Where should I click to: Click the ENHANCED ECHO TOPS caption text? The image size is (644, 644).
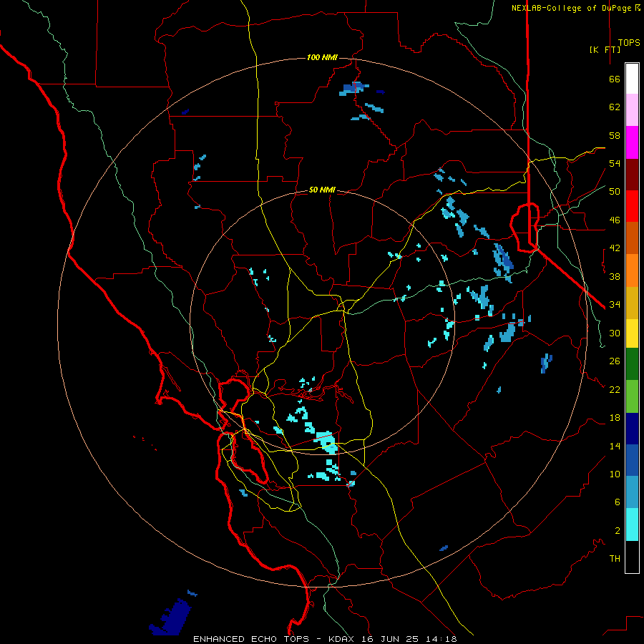click(251, 639)
